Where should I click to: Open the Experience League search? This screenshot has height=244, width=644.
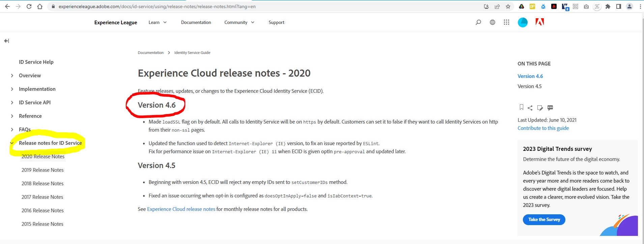[478, 22]
